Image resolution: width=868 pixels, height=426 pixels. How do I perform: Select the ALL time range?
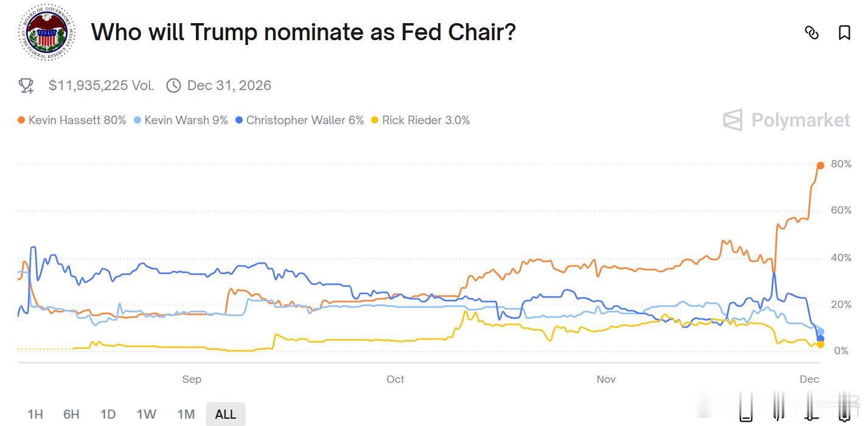point(225,414)
